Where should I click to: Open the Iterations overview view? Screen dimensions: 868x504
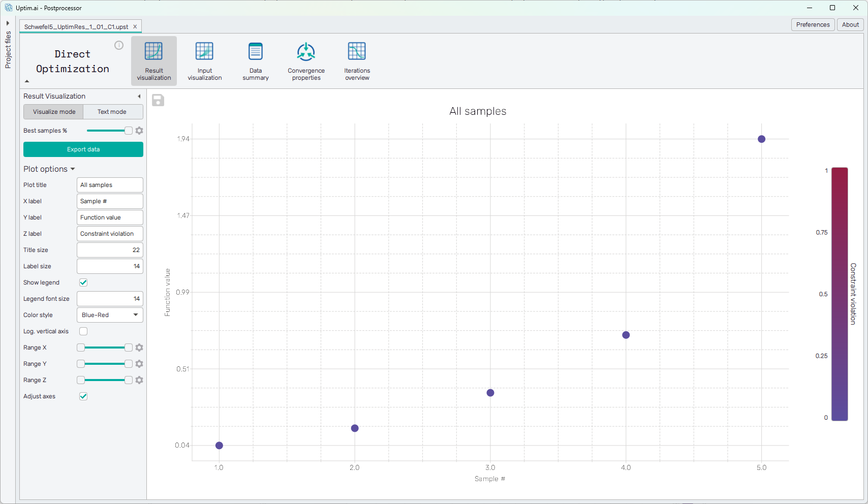pyautogui.click(x=357, y=61)
